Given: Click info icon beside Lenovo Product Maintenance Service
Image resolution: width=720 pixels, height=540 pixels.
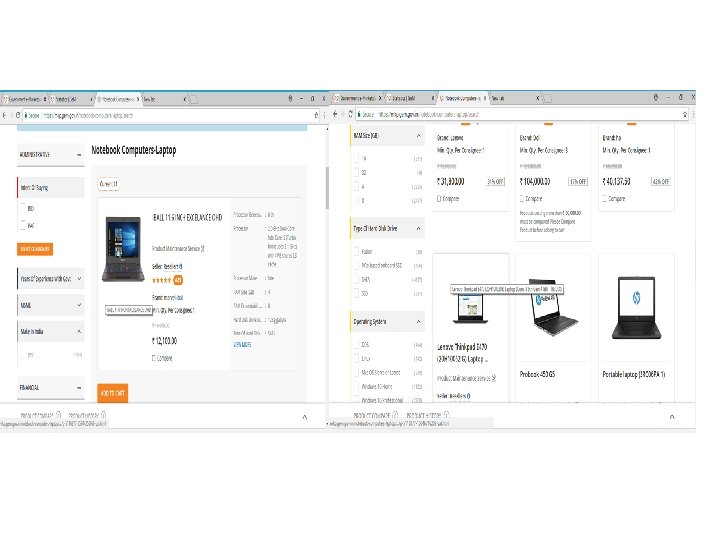Looking at the screenshot, I should click(494, 378).
